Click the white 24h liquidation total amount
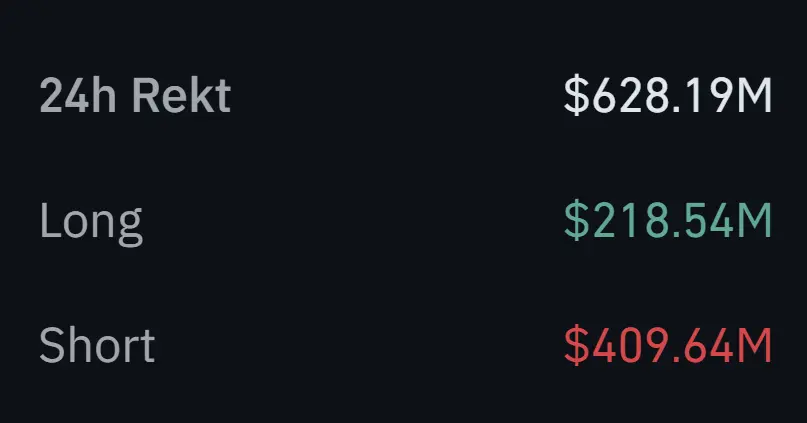This screenshot has width=807, height=423. pos(668,97)
